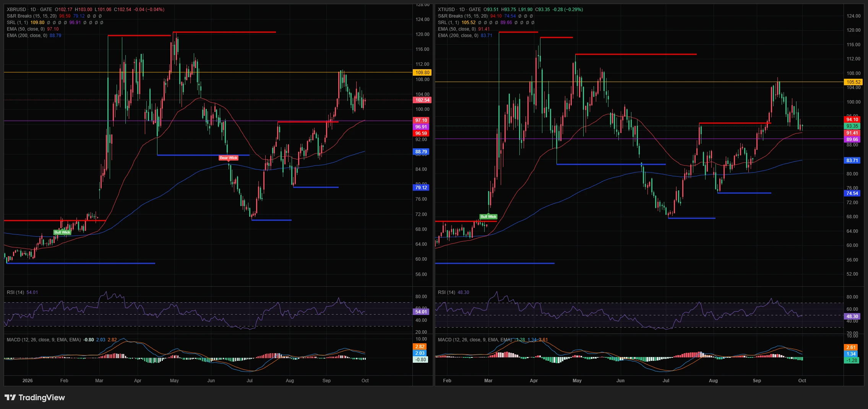
Task: Click the red 91.41 EMA price label
Action: pos(852,133)
